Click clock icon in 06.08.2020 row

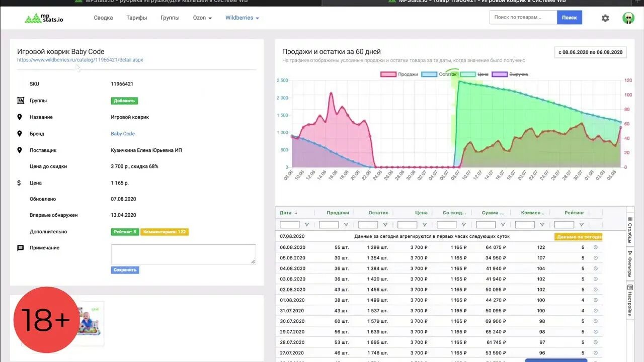[x=596, y=247]
